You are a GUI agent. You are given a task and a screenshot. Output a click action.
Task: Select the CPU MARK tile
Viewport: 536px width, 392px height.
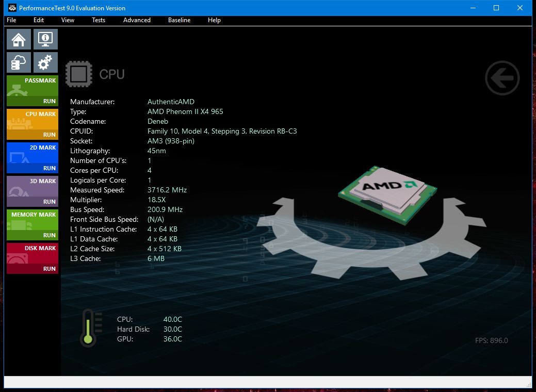point(33,124)
